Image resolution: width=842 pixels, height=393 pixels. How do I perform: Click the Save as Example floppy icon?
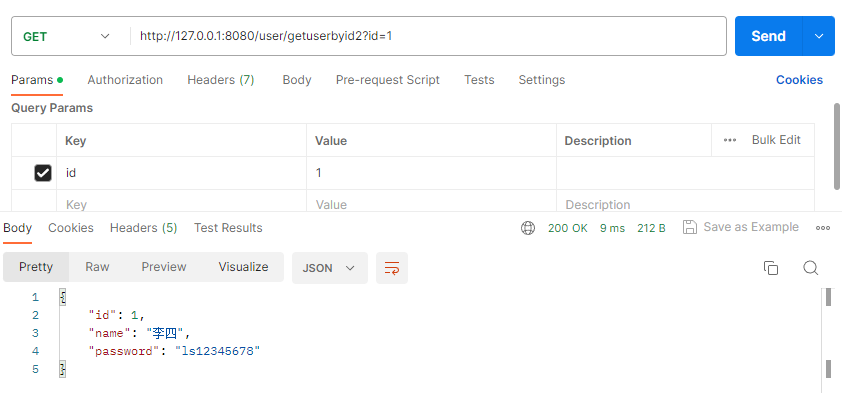[x=689, y=227]
